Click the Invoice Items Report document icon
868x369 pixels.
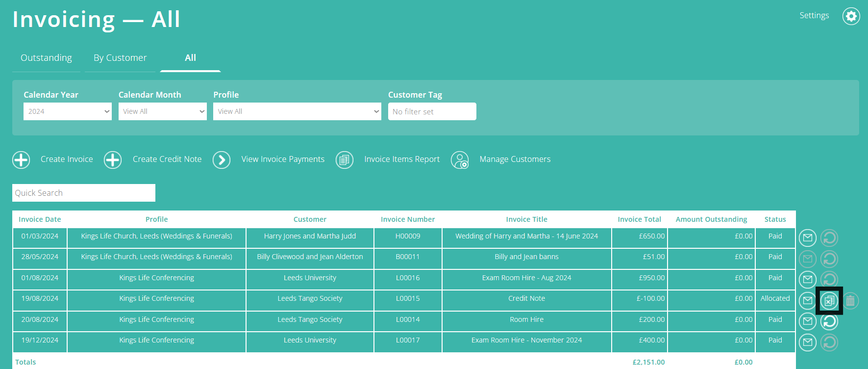[x=345, y=160]
